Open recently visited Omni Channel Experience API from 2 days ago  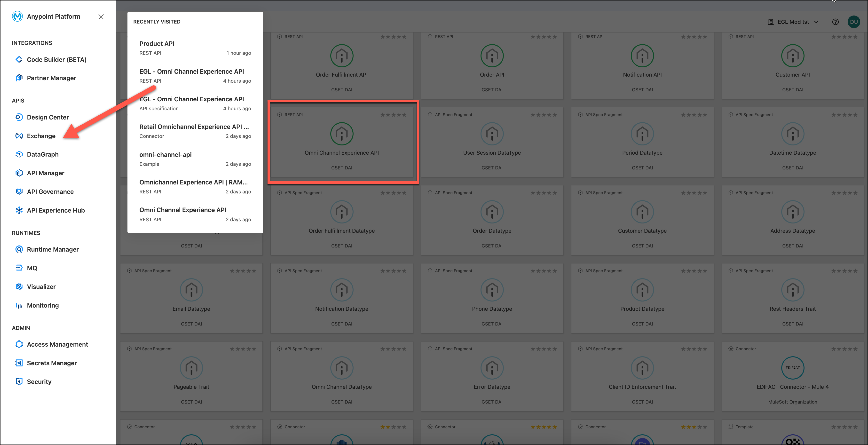195,214
